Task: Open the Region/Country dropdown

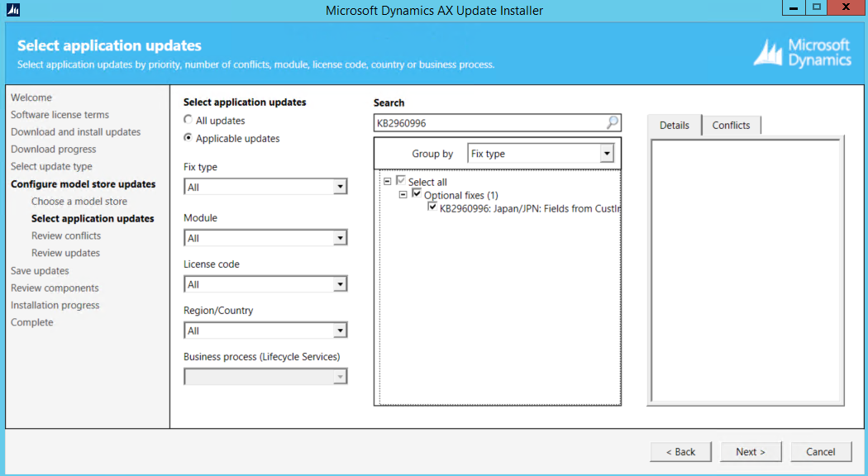Action: 339,331
